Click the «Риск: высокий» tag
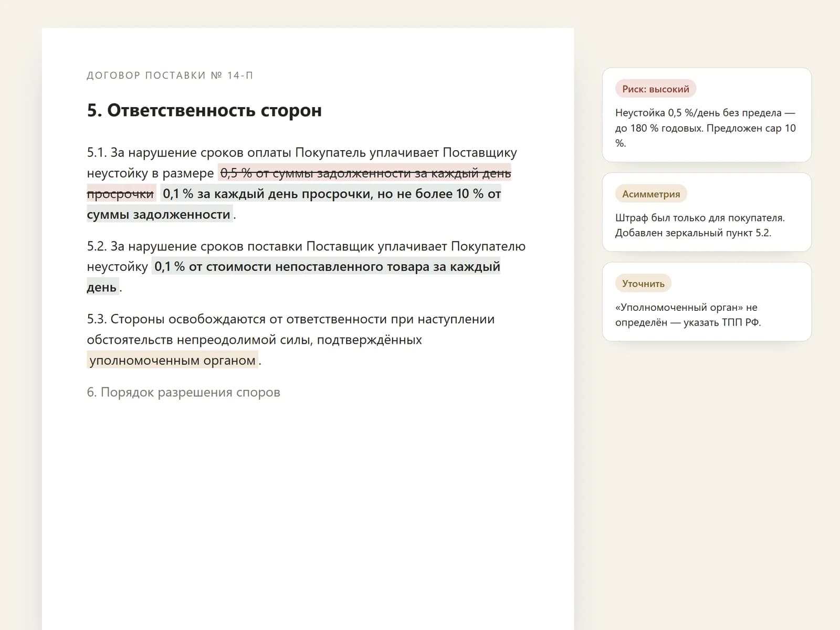840x630 pixels. (656, 89)
